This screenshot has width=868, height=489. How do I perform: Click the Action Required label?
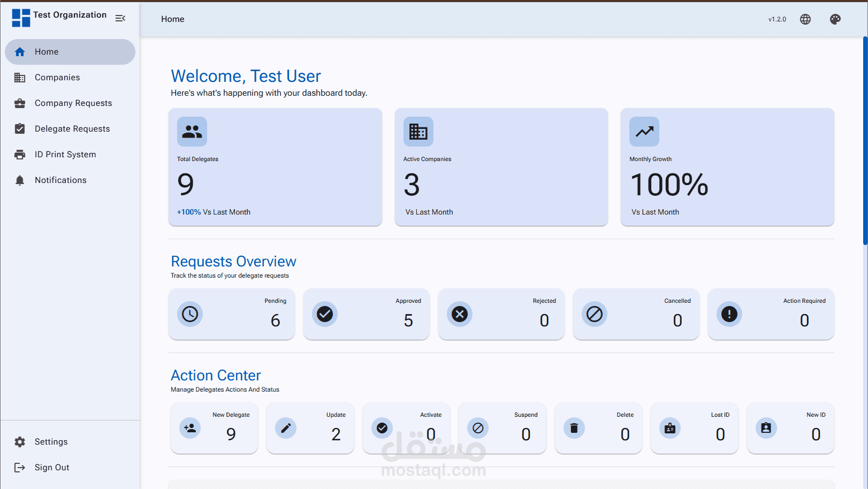804,301
